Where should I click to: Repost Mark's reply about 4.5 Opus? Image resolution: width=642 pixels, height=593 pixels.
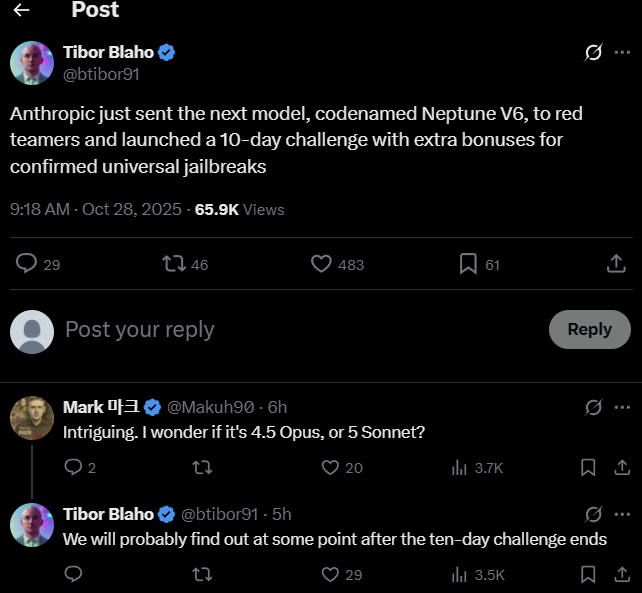(201, 467)
